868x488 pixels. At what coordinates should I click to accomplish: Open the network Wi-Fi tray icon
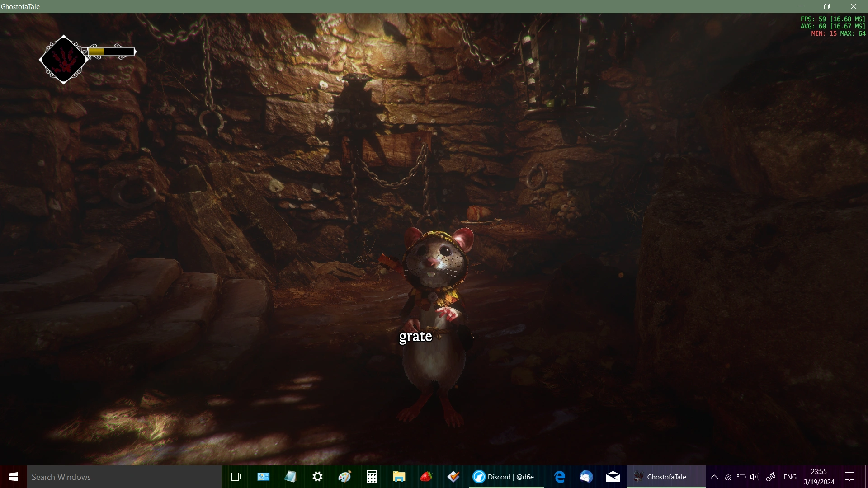coord(728,477)
